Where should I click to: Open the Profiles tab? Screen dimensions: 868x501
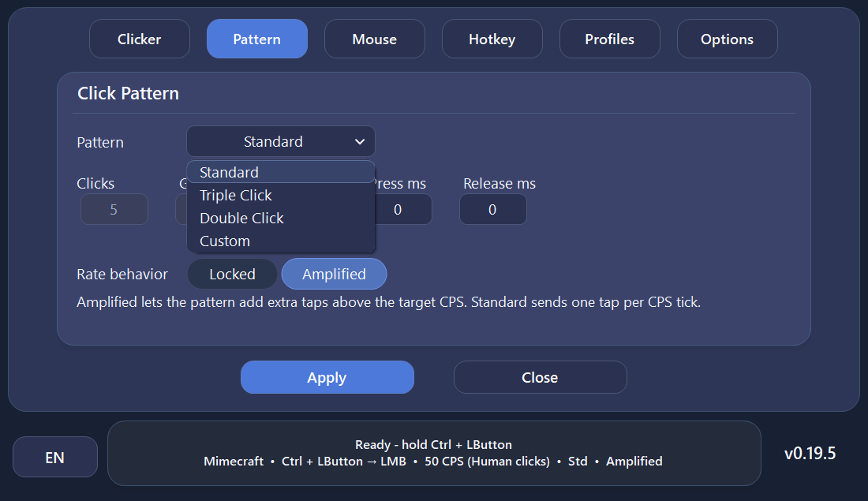(609, 39)
